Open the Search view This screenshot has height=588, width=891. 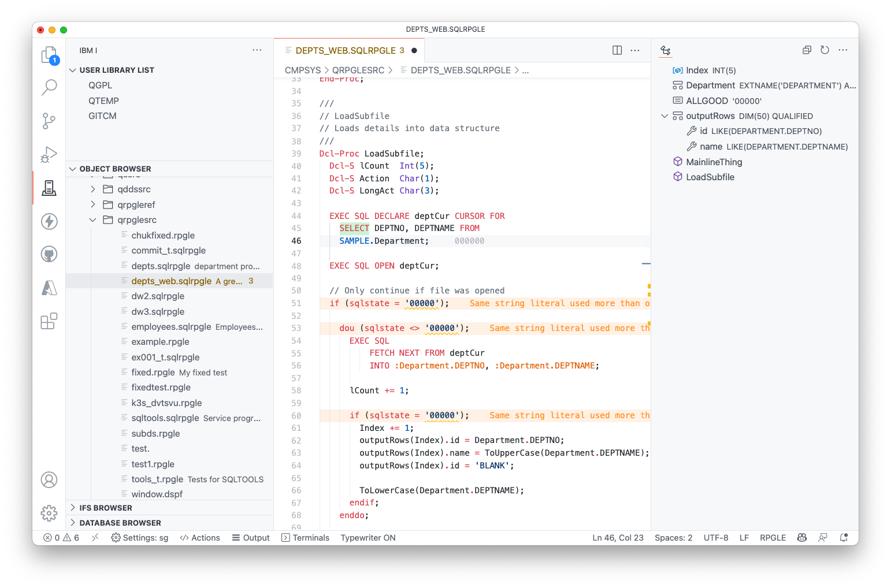pyautogui.click(x=49, y=87)
